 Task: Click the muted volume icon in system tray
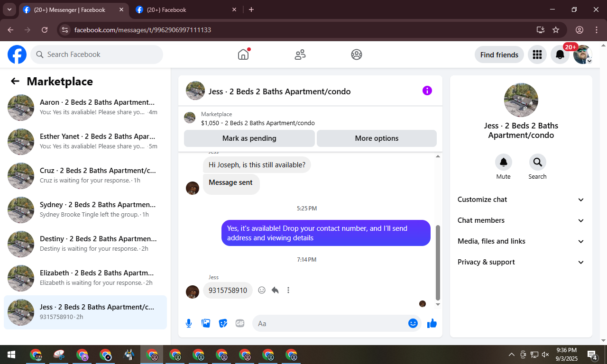545,355
